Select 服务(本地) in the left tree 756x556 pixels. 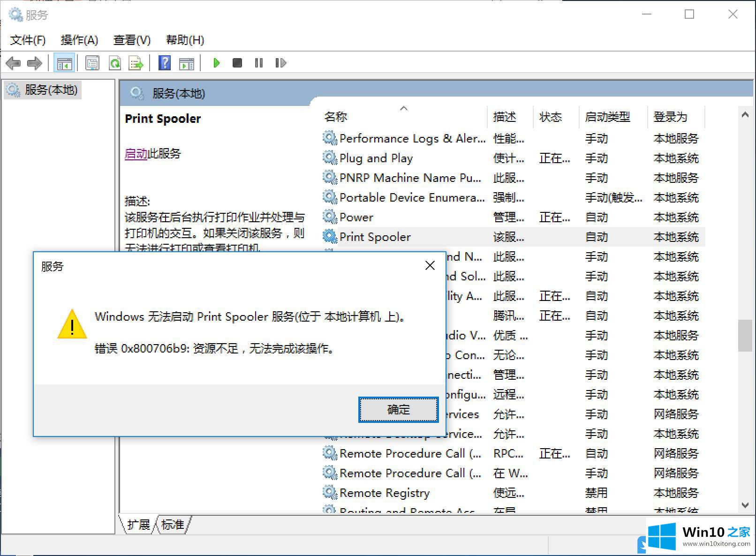pos(43,90)
